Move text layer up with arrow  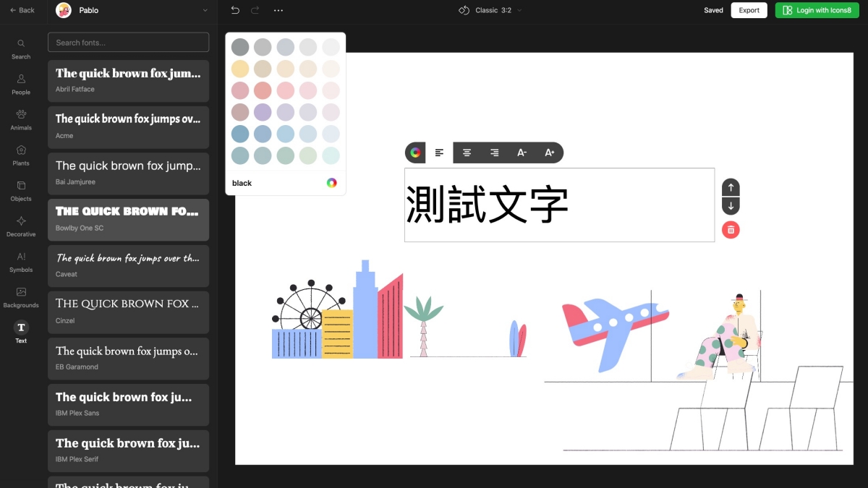tap(731, 188)
